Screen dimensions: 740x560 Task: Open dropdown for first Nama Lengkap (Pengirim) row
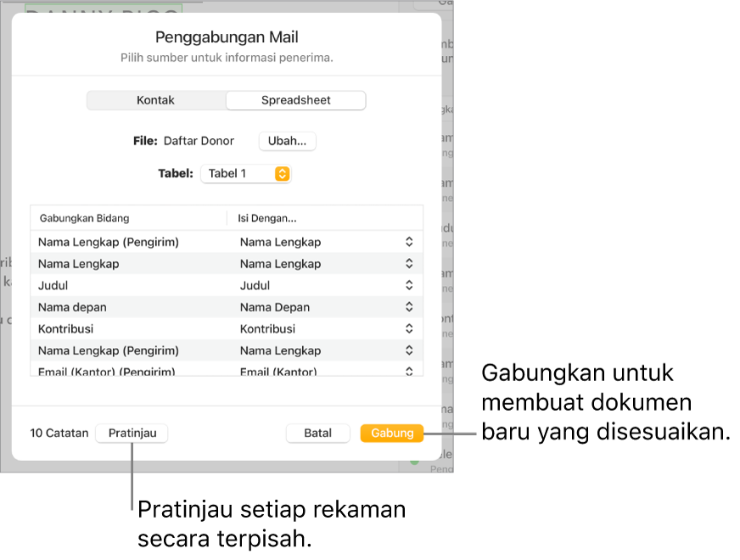pos(409,242)
